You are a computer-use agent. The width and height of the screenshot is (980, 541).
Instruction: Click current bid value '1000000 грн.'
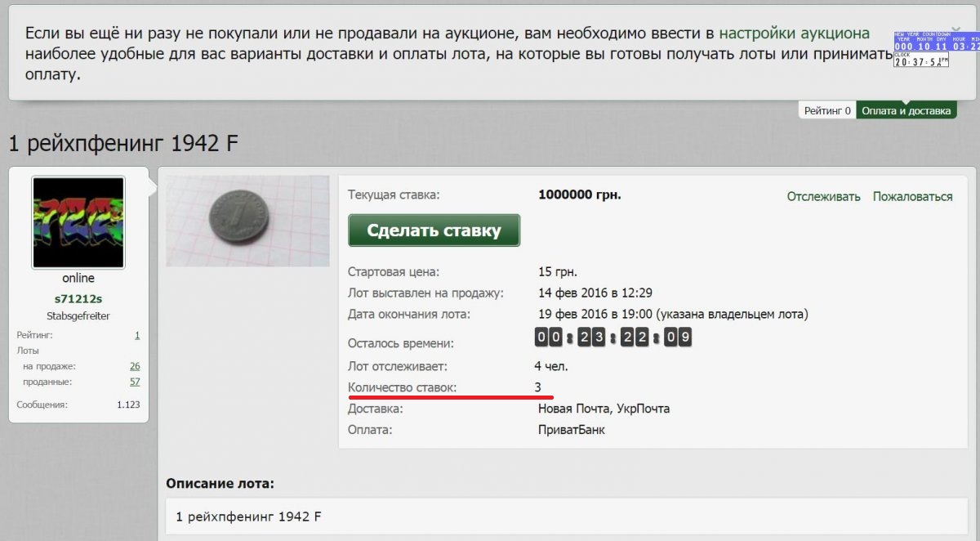click(x=580, y=195)
